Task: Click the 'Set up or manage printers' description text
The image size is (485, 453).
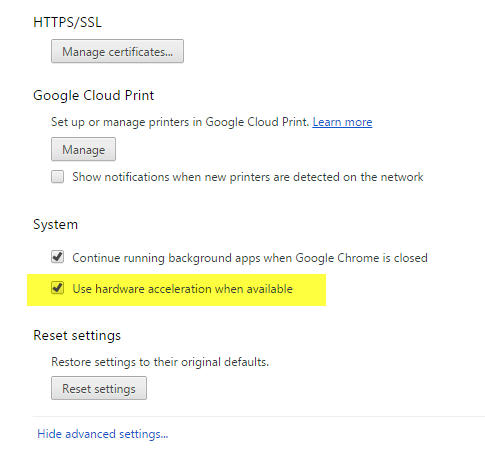Action: (x=180, y=122)
